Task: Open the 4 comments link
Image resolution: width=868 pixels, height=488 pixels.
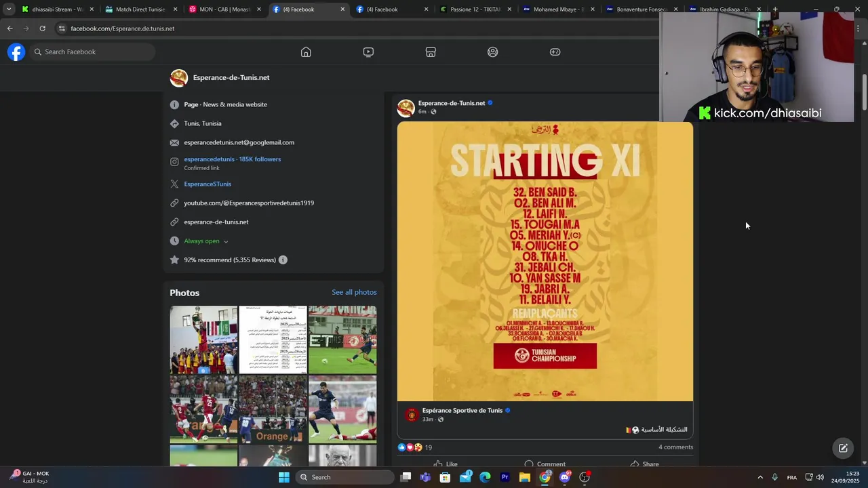Action: (675, 447)
